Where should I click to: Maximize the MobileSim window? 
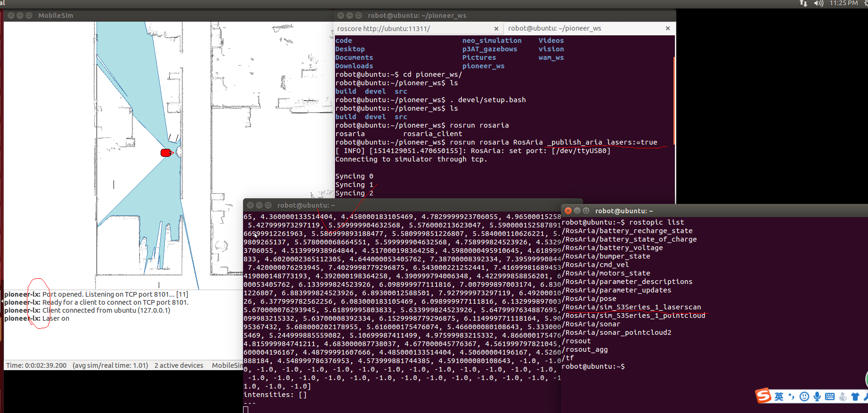tap(29, 16)
